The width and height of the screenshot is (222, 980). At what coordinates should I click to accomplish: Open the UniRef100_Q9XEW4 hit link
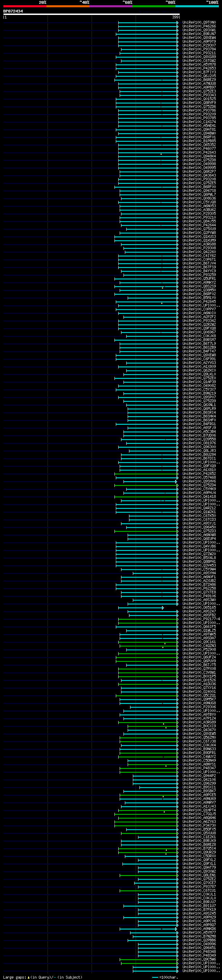click(199, 38)
